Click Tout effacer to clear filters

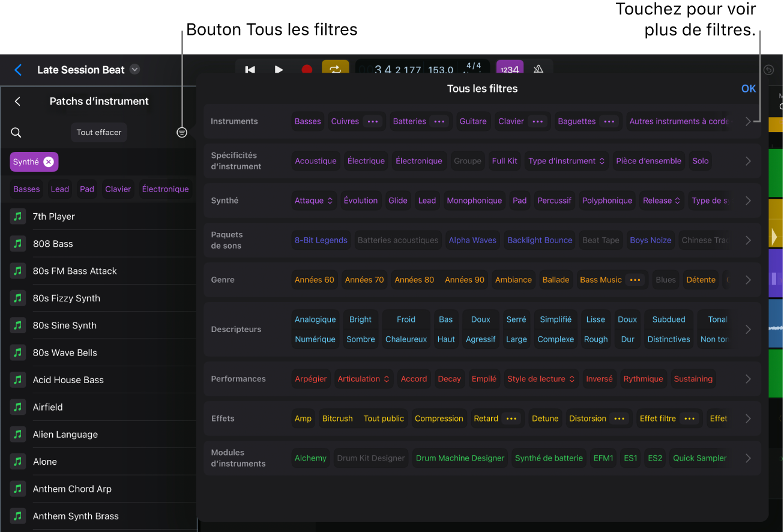(99, 132)
